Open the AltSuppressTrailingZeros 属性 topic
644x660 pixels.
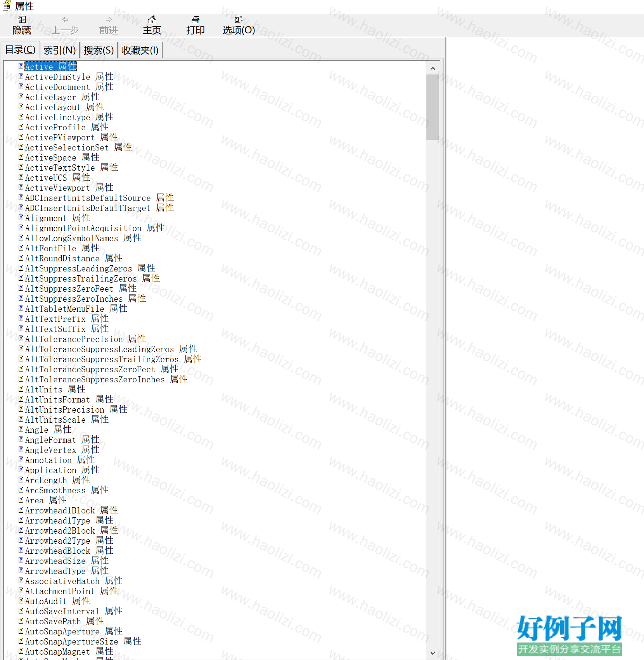(92, 278)
